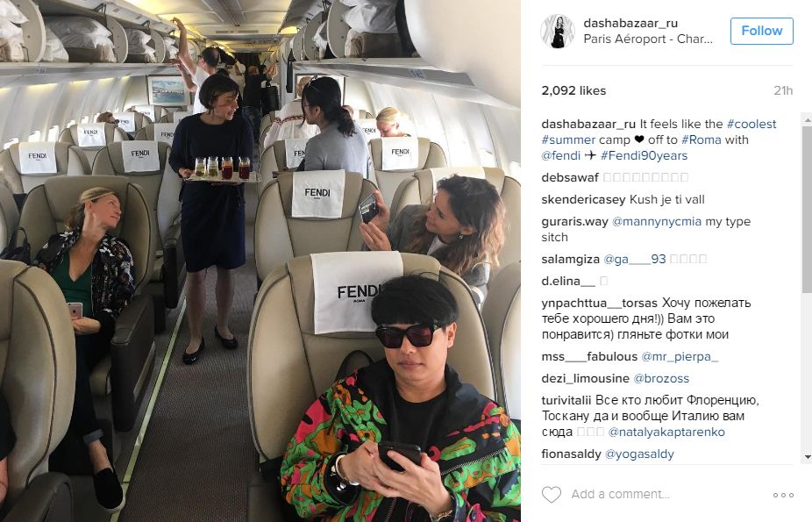The height and width of the screenshot is (522, 812).
Task: Click the heart like icon
Action: (x=551, y=495)
